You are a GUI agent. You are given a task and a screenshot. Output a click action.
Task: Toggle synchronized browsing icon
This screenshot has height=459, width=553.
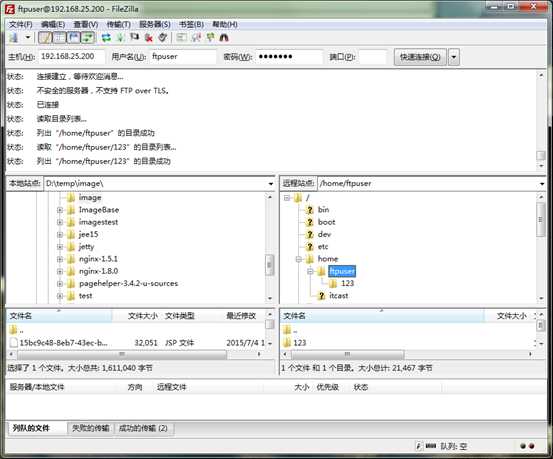point(210,37)
